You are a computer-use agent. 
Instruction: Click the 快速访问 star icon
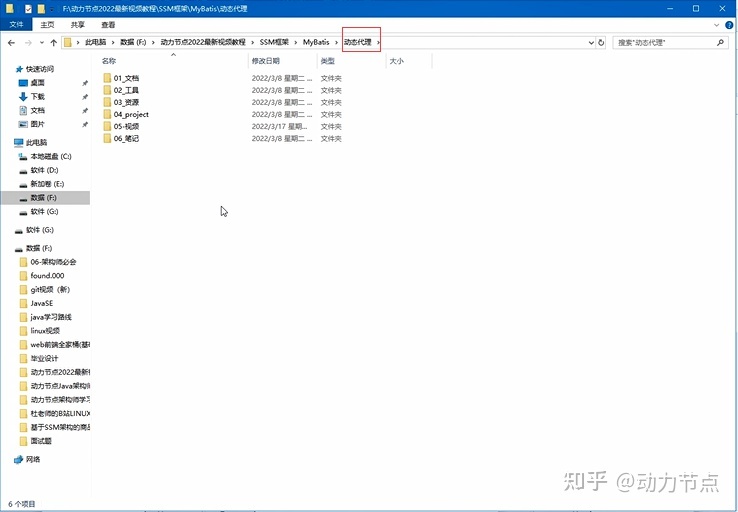coord(19,69)
